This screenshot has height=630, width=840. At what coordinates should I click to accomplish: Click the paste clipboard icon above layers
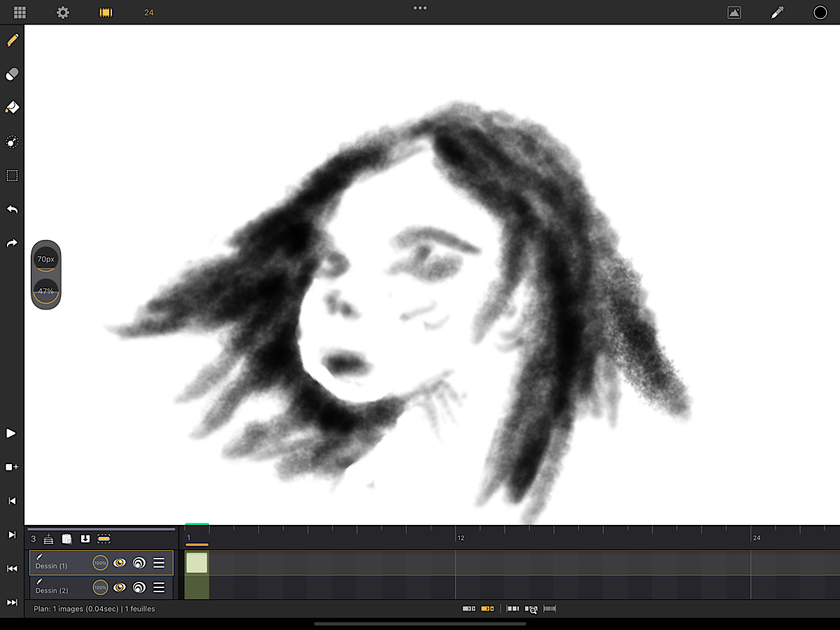[x=66, y=539]
